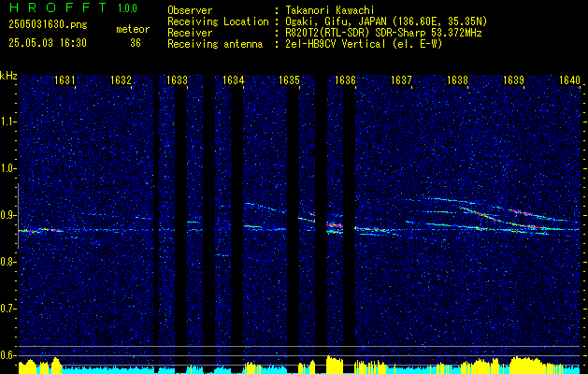Click the meteor label
Image resolution: width=588 pixels, height=374 pixels.
point(133,29)
